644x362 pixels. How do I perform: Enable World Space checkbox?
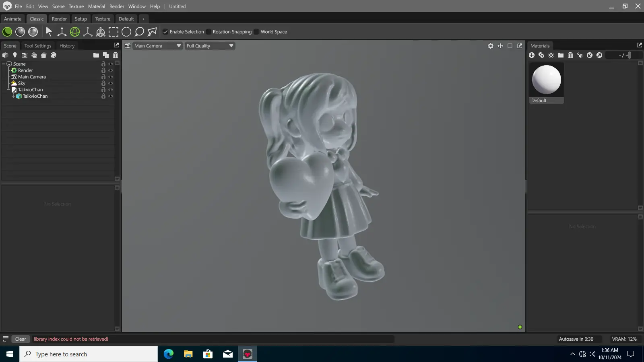(x=256, y=32)
